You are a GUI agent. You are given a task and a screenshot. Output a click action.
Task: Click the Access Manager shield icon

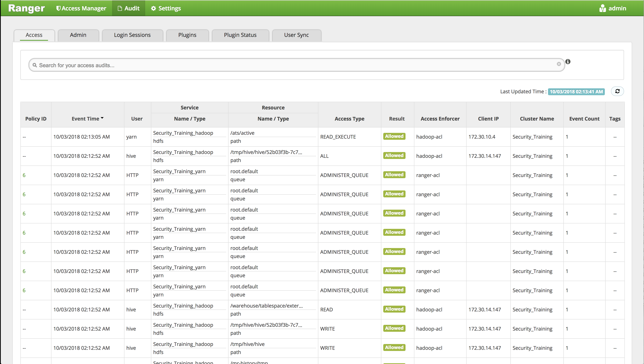coord(58,8)
